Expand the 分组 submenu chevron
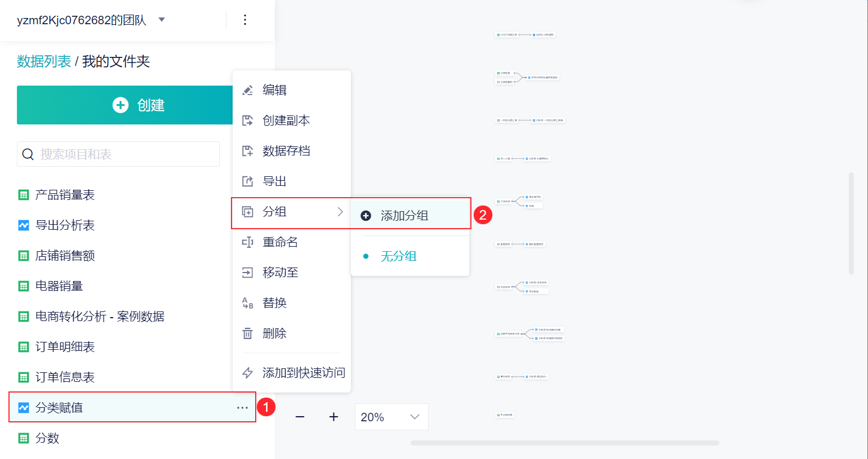This screenshot has height=459, width=868. click(340, 212)
